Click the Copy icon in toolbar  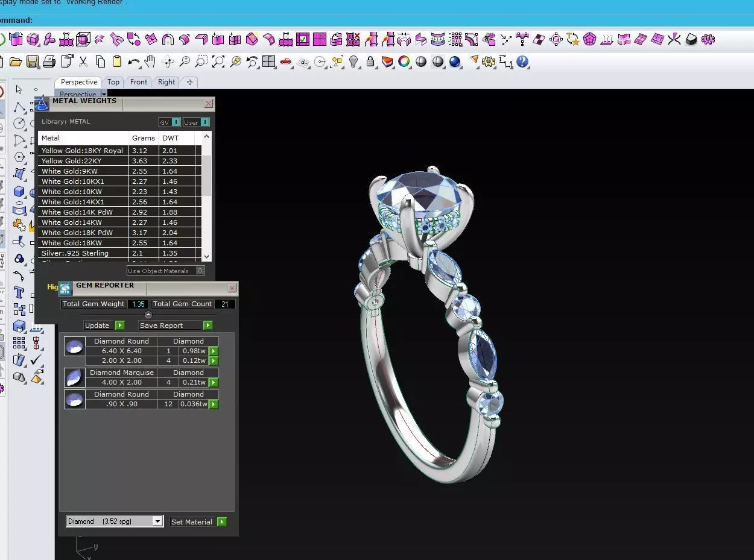point(100,61)
